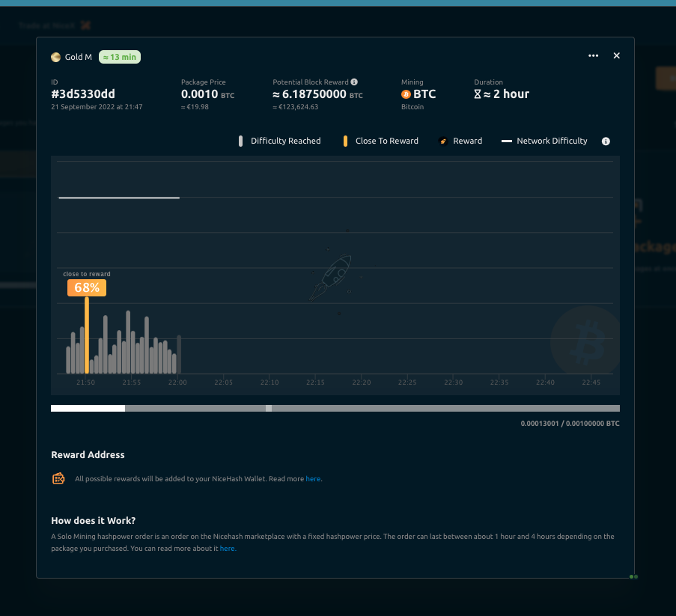Click the chart legend info icon
Screen dimensions: 676x616
pyautogui.click(x=606, y=141)
